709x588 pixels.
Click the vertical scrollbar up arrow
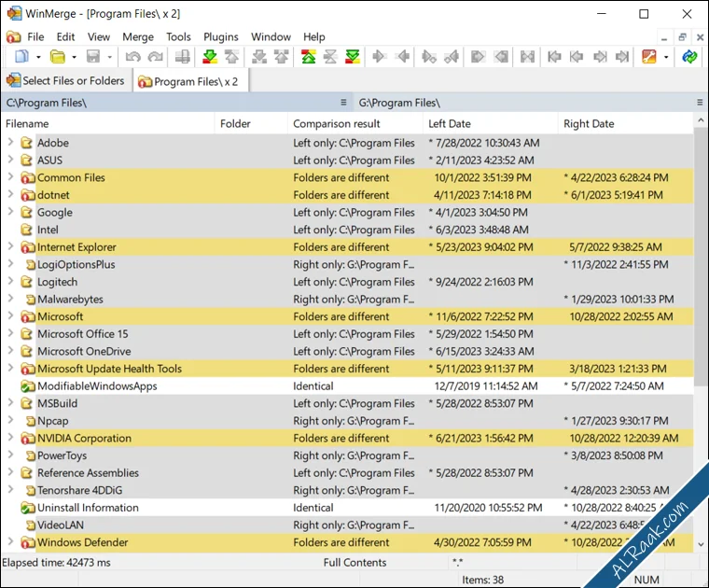(701, 120)
